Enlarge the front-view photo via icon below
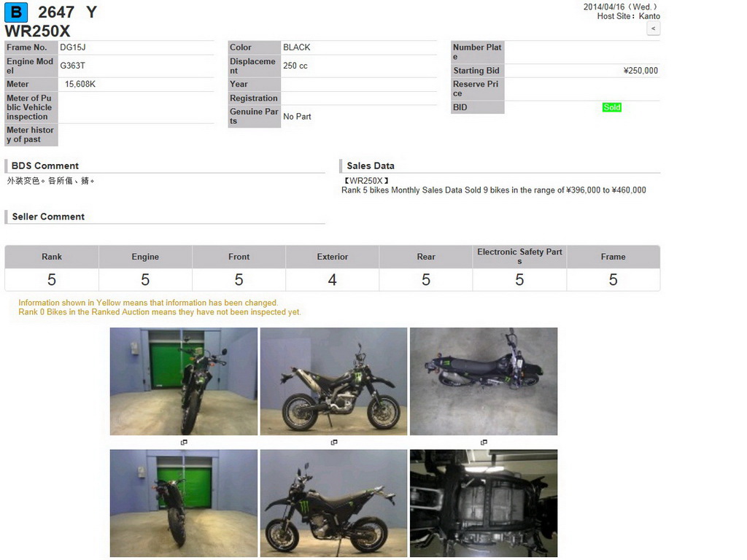747x560 pixels. [x=184, y=443]
